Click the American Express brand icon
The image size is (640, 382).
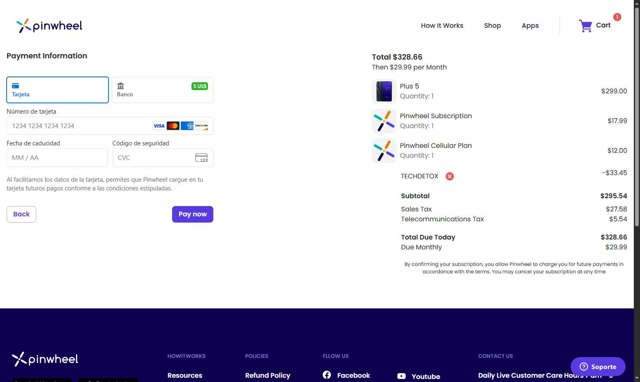click(187, 126)
